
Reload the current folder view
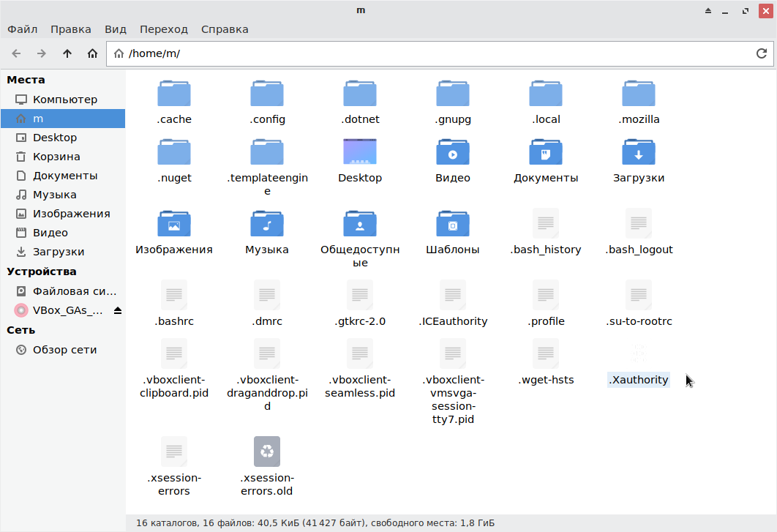coord(761,53)
